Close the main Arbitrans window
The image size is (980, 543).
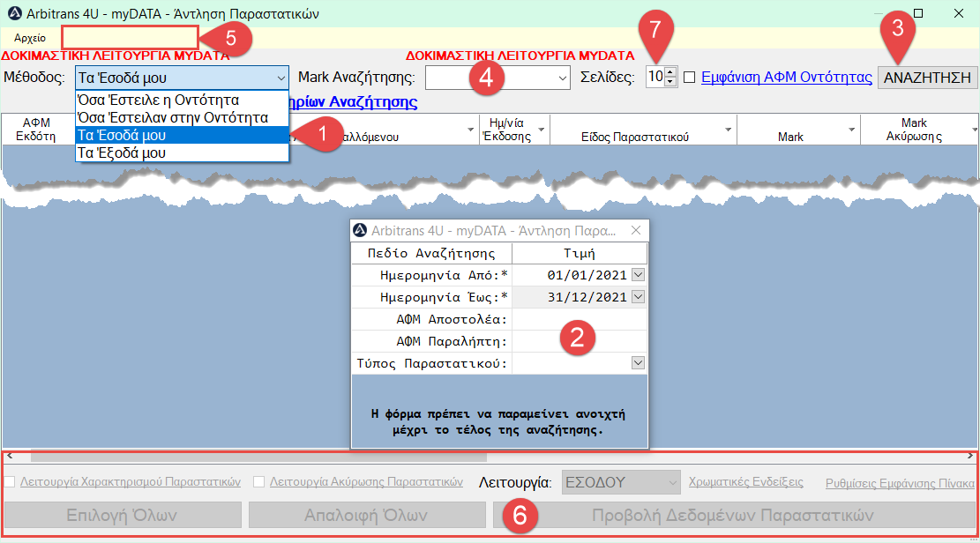[x=959, y=13]
